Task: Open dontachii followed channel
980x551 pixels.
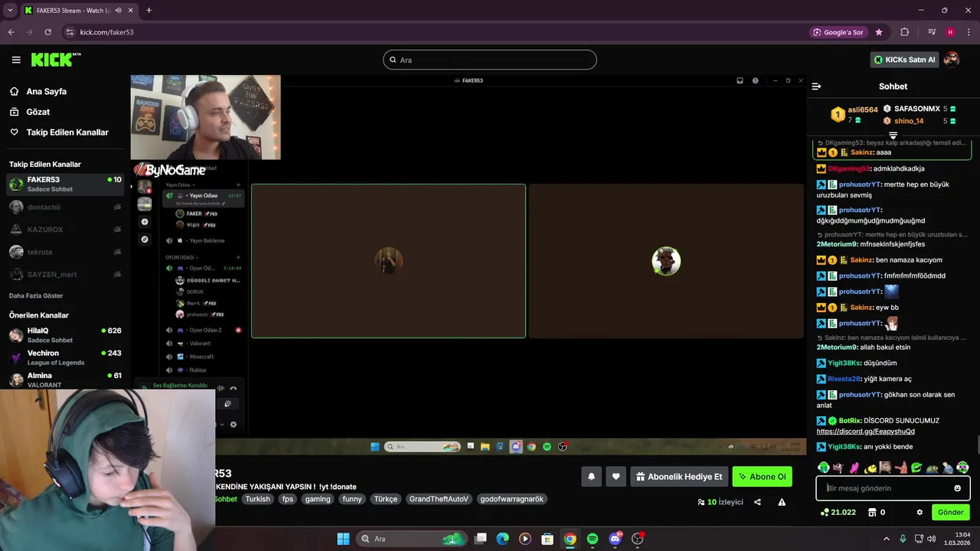Action: pos(65,207)
